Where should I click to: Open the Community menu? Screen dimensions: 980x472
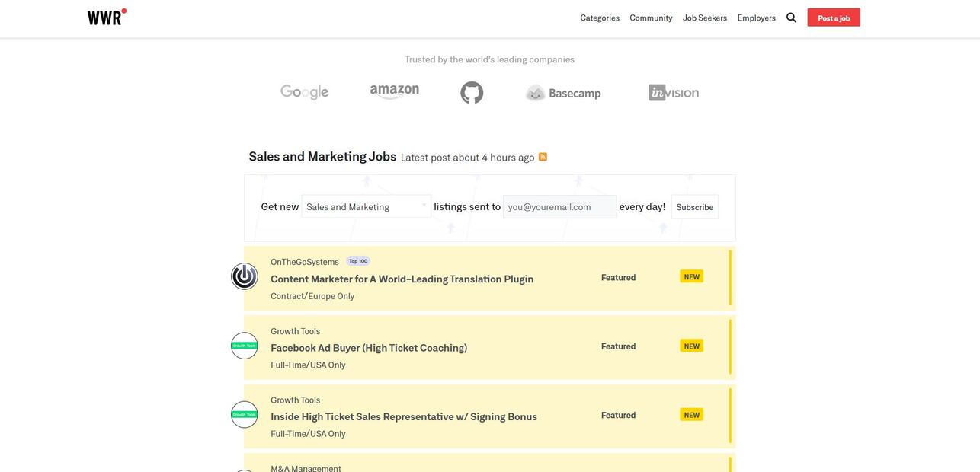pos(651,18)
